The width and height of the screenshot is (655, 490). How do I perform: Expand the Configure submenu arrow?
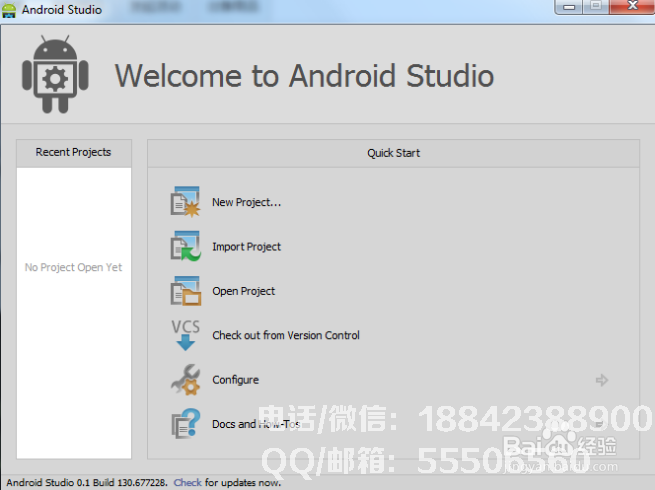pos(602,380)
